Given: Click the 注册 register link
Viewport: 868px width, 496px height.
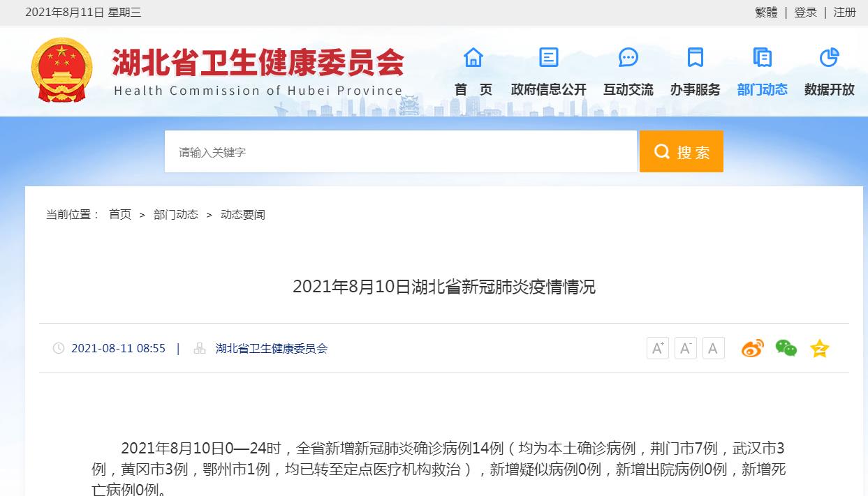Looking at the screenshot, I should coord(844,12).
